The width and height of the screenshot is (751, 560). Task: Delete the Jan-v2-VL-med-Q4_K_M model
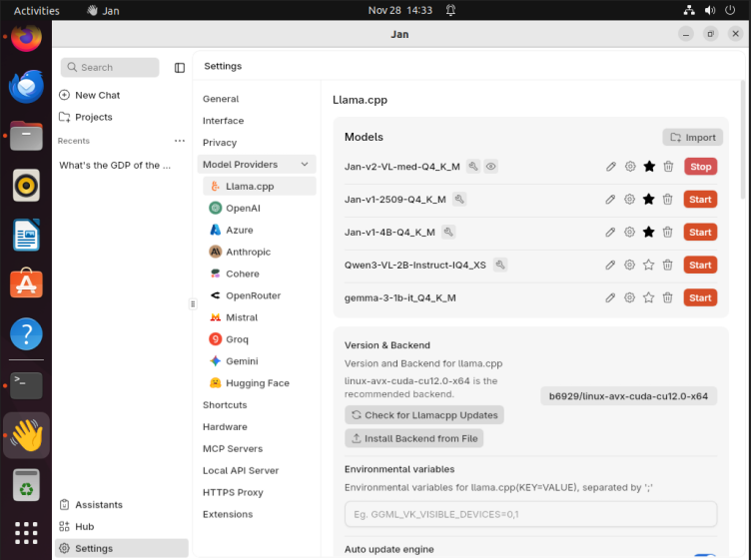click(668, 167)
